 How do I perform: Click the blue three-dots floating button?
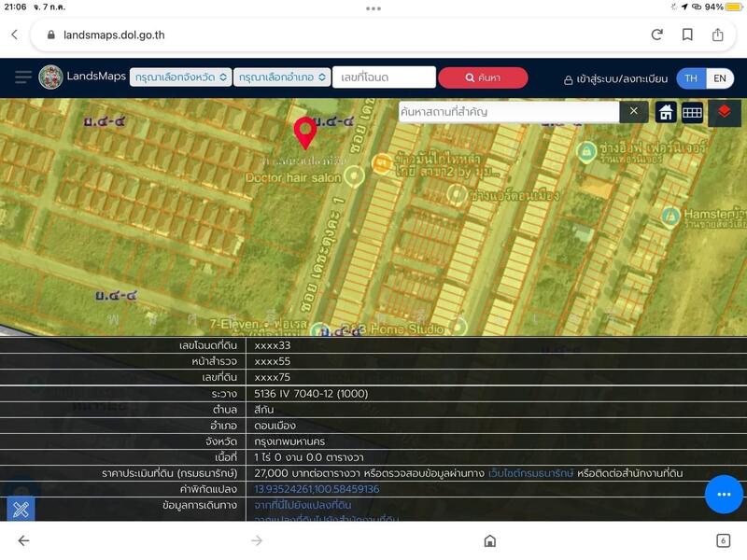pyautogui.click(x=724, y=494)
